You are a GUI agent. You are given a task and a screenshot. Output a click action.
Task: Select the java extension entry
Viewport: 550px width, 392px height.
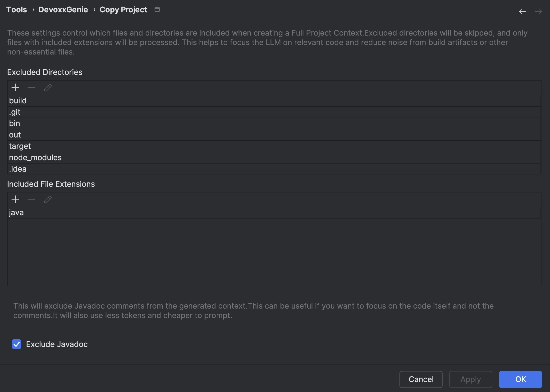click(x=16, y=213)
